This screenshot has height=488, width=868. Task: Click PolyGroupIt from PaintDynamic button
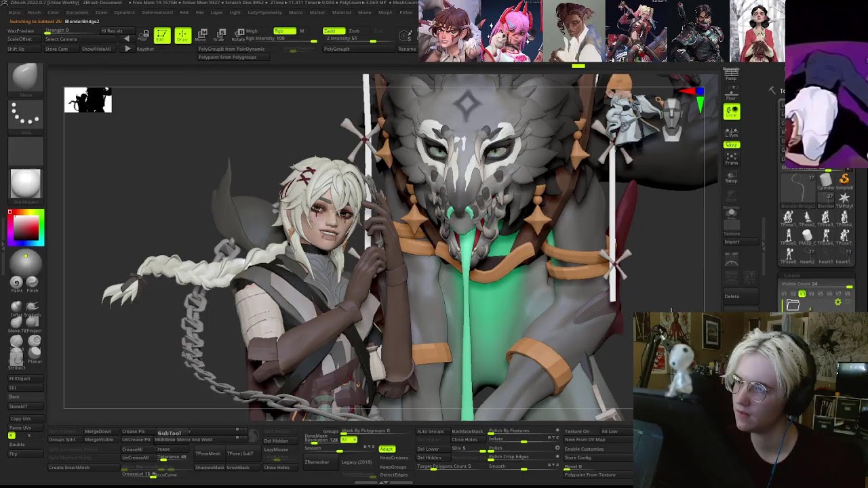232,49
